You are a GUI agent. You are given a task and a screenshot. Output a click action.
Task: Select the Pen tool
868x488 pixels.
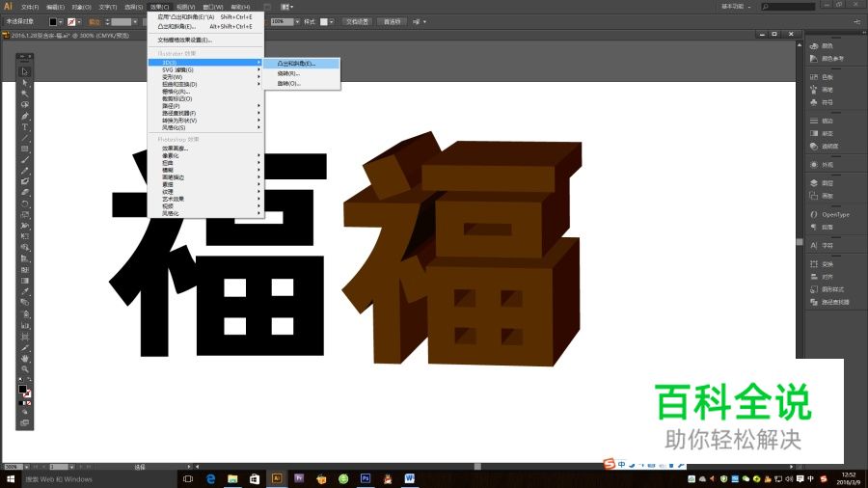click(25, 116)
